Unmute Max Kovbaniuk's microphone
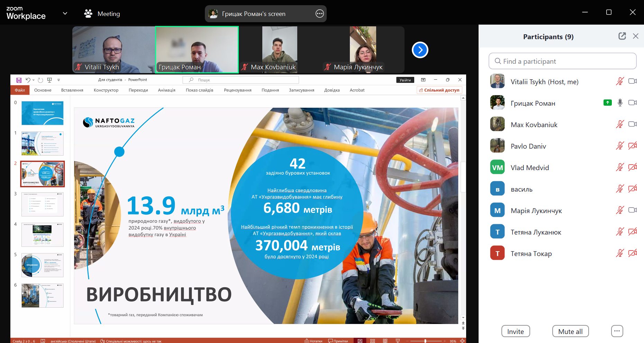Screen dimensions: 644x343 [x=620, y=124]
